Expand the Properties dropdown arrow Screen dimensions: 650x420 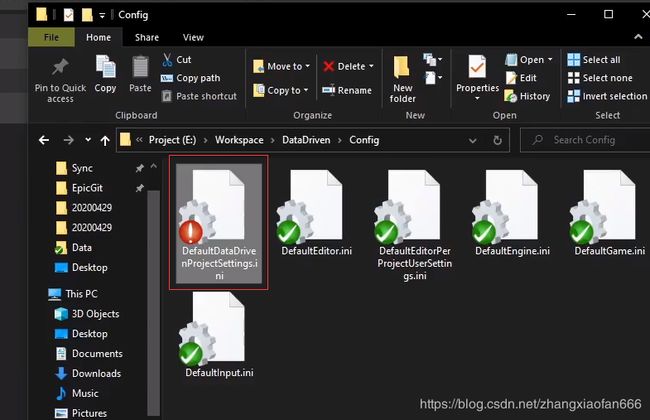[477, 98]
